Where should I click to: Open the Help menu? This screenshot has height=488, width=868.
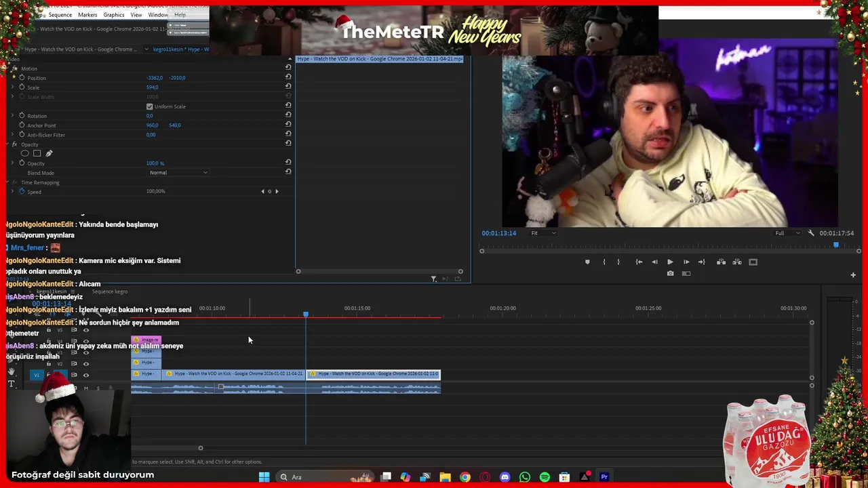pos(180,15)
